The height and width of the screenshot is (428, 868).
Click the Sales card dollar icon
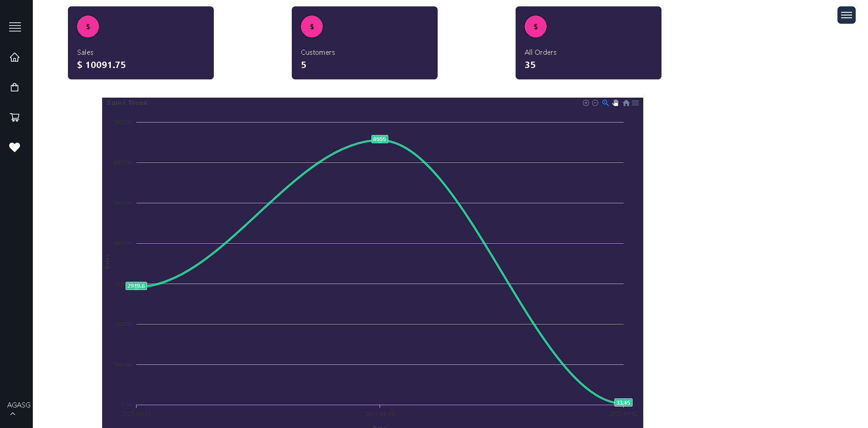tap(88, 26)
